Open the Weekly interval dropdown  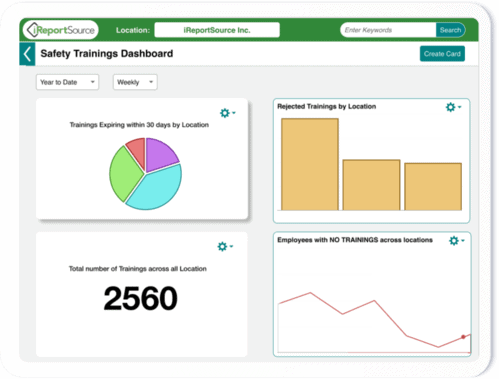point(135,82)
